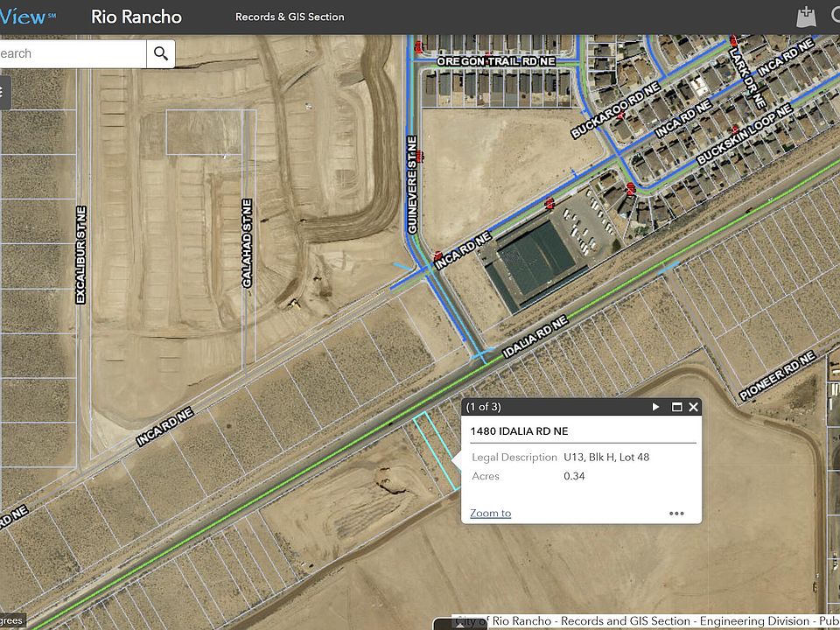Select legal description U13, Blk H, Lot 48

(606, 457)
